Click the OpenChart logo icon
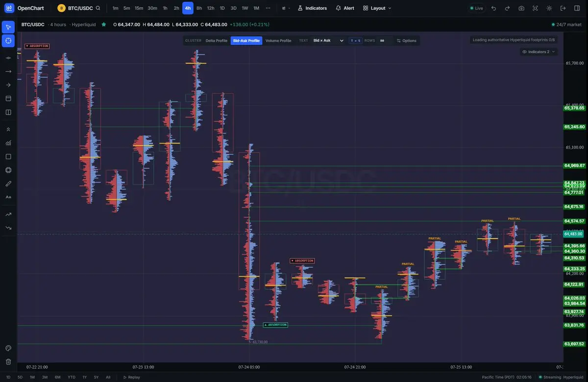This screenshot has width=588, height=382. pyautogui.click(x=9, y=8)
